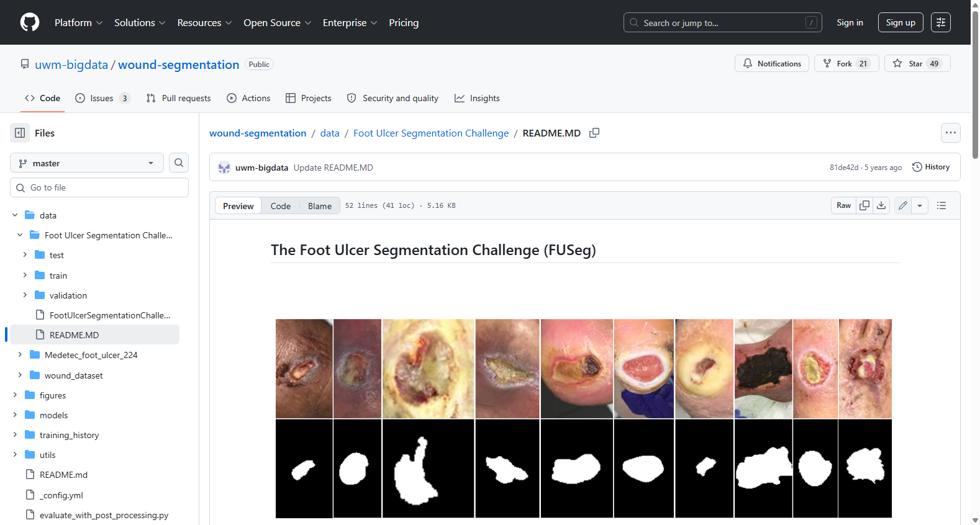This screenshot has height=525, width=980.
Task: Open Security and quality tab
Action: (392, 98)
